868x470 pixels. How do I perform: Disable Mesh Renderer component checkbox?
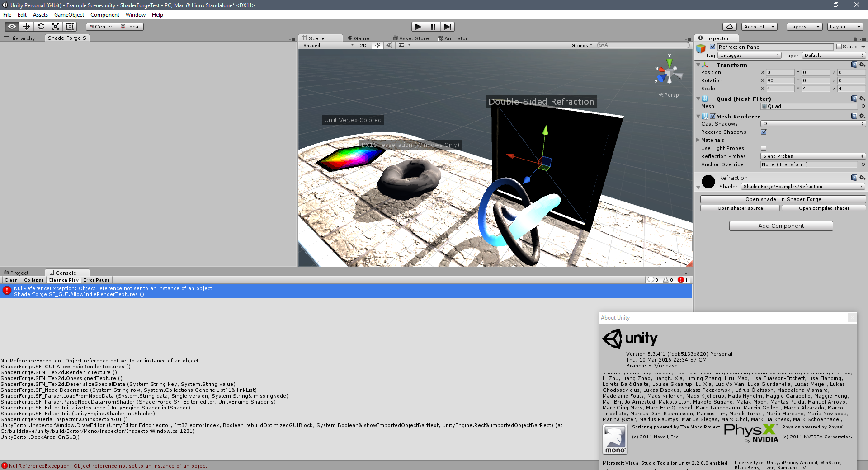coord(713,116)
